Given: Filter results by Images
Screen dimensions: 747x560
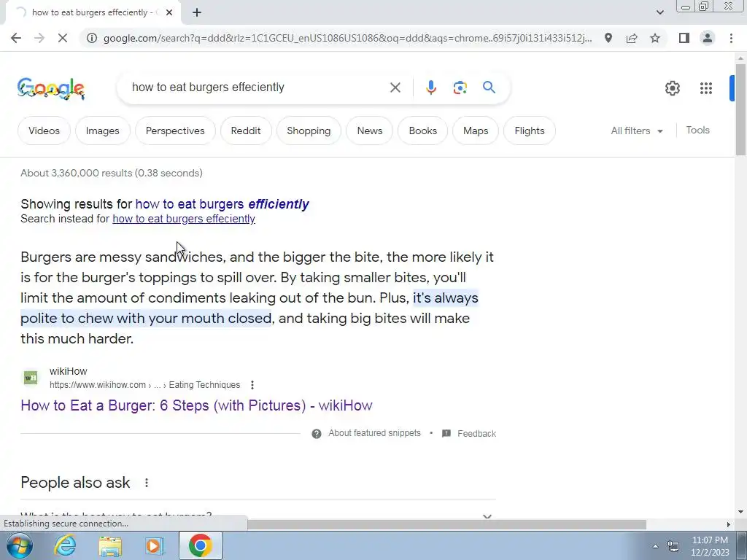Looking at the screenshot, I should [102, 131].
